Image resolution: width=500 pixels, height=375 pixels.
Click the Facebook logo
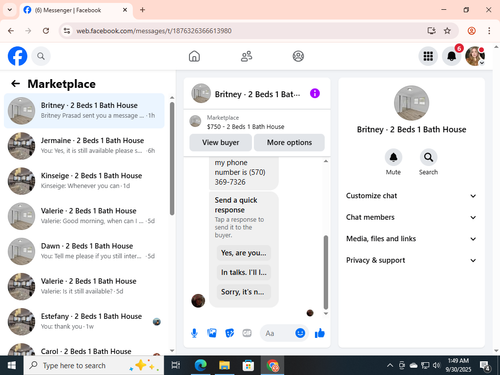tap(17, 56)
